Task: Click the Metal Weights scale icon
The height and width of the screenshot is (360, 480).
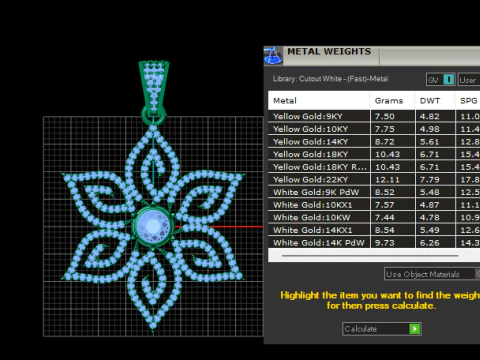Action: tap(273, 55)
